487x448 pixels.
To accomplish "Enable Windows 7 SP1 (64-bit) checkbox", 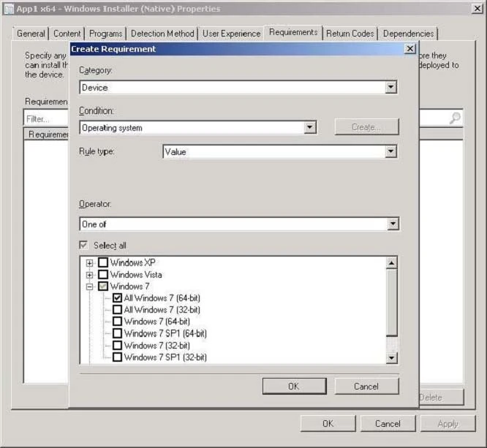I will tap(117, 333).
